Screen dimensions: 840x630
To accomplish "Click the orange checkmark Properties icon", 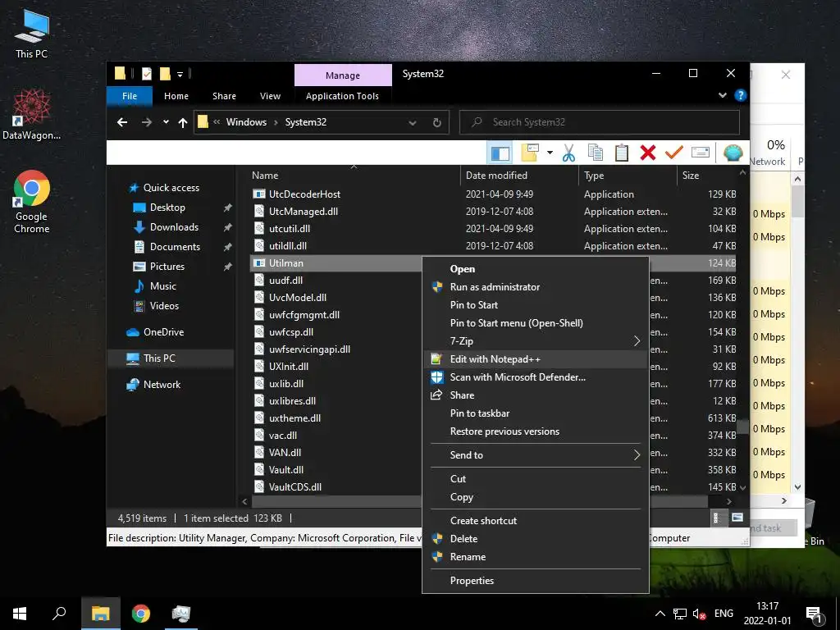I will point(674,153).
